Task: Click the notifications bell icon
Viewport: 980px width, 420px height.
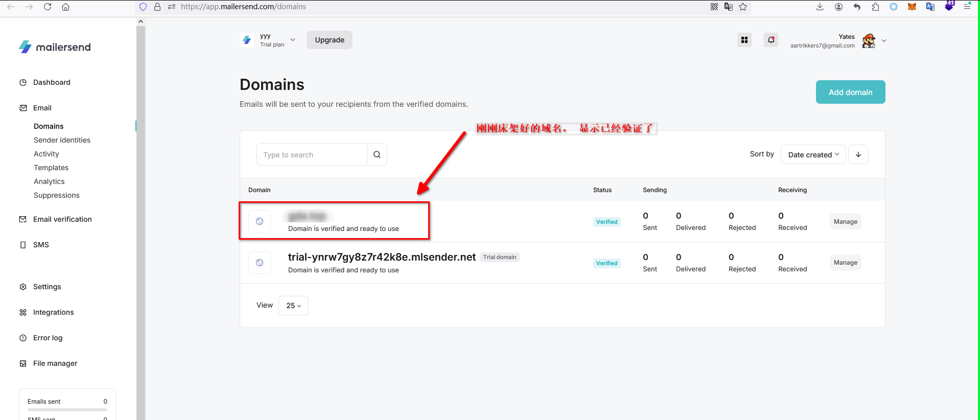Action: coord(771,40)
